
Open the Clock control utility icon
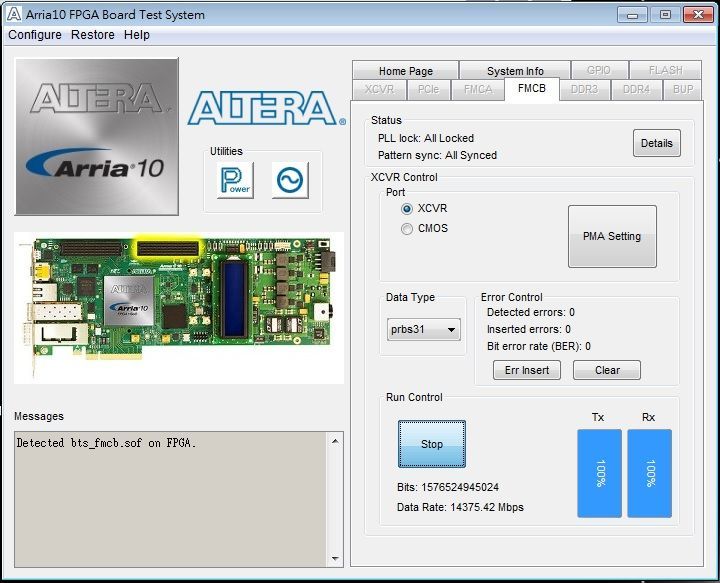(290, 180)
